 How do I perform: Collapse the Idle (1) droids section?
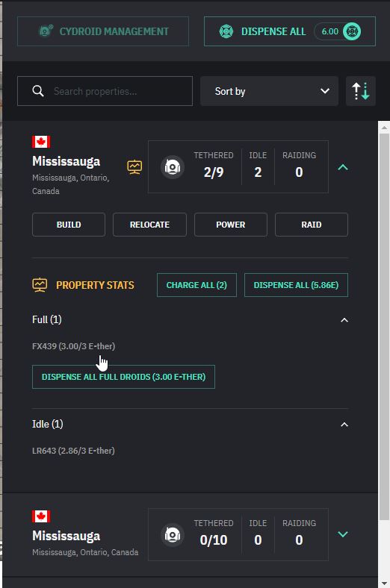(344, 425)
